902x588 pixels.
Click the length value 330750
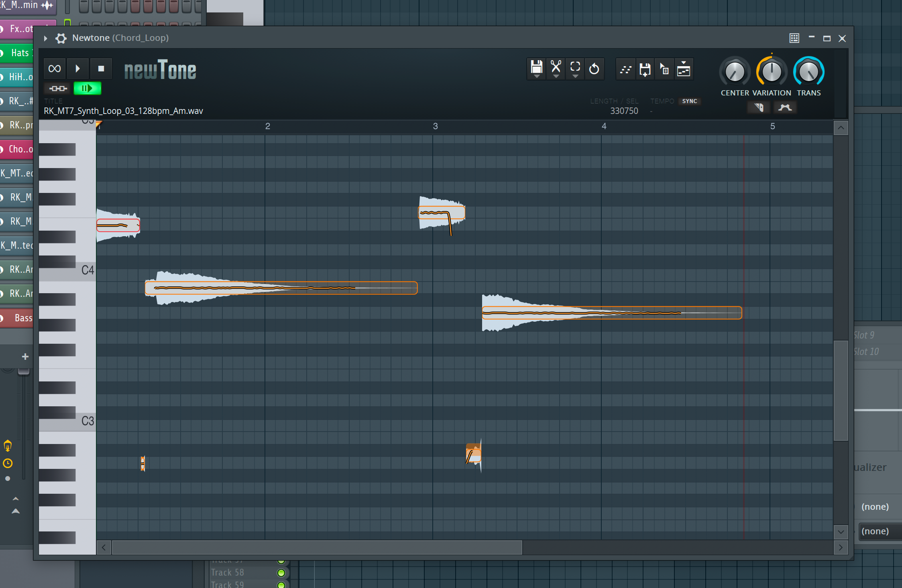pyautogui.click(x=624, y=111)
